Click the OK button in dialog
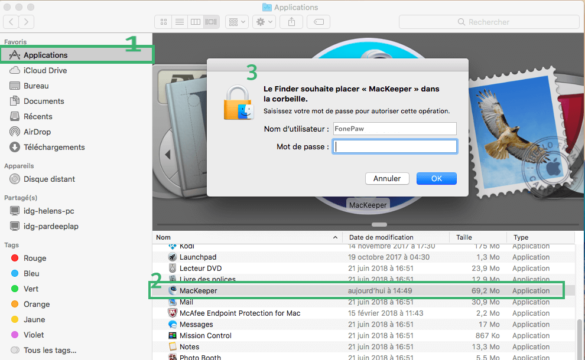The height and width of the screenshot is (360, 585). tap(436, 178)
